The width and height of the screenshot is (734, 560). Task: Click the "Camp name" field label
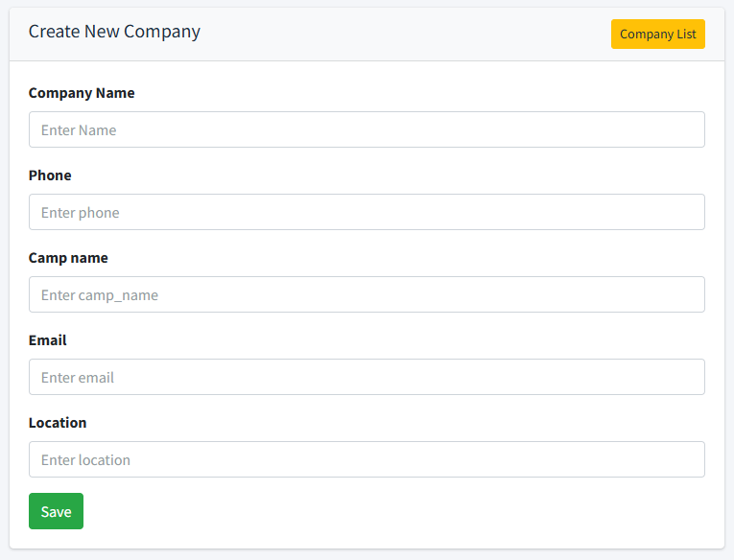pyautogui.click(x=68, y=258)
